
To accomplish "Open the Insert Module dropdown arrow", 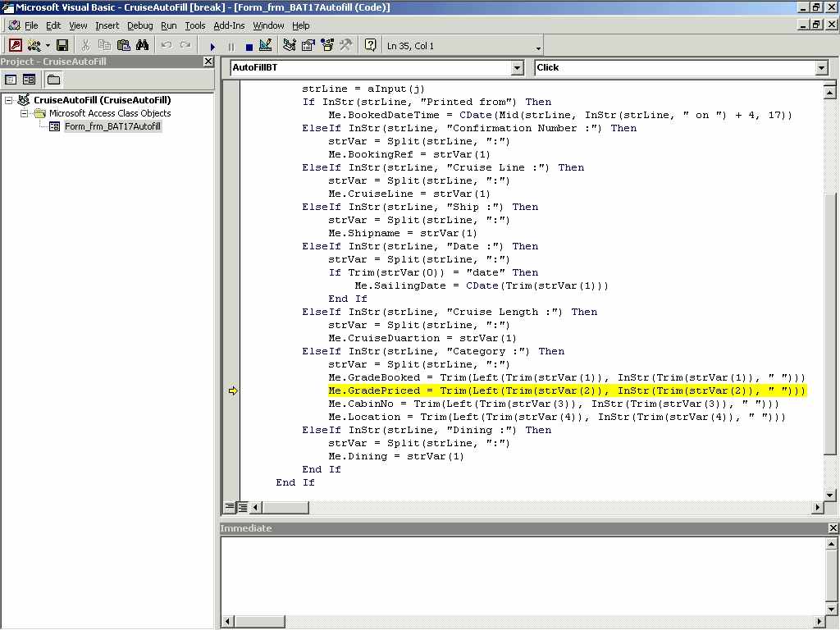I will pos(48,46).
